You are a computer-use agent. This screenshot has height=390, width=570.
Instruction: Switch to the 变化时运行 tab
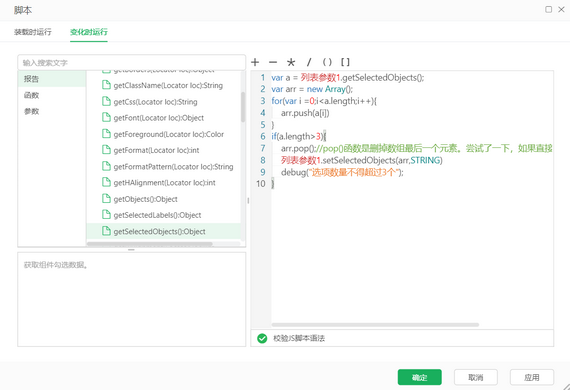pos(89,32)
